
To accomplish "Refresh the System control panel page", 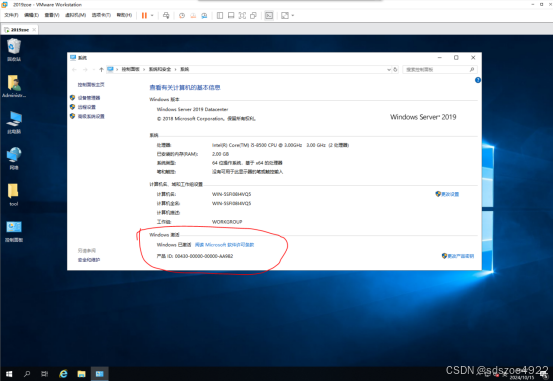I will 395,69.
